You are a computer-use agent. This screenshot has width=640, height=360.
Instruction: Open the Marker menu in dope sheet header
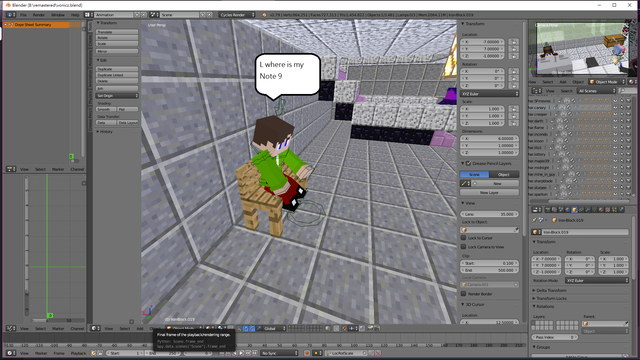tap(58, 169)
